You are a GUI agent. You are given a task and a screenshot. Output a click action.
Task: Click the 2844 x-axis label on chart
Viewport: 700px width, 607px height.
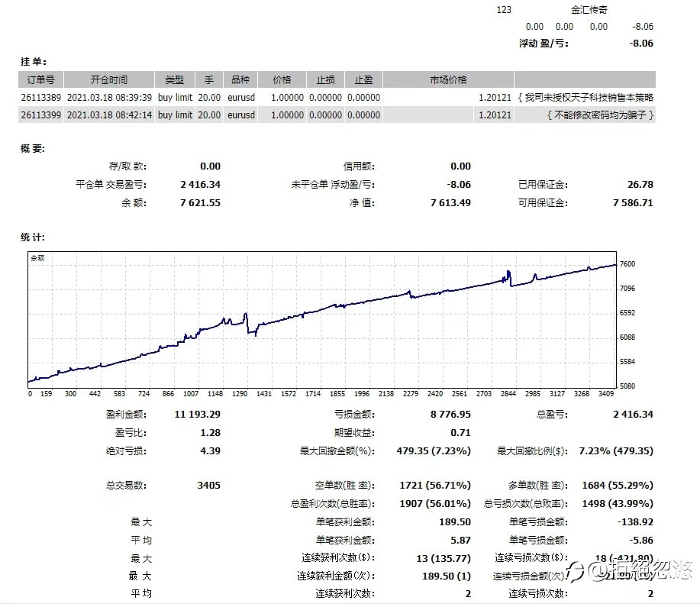point(508,393)
